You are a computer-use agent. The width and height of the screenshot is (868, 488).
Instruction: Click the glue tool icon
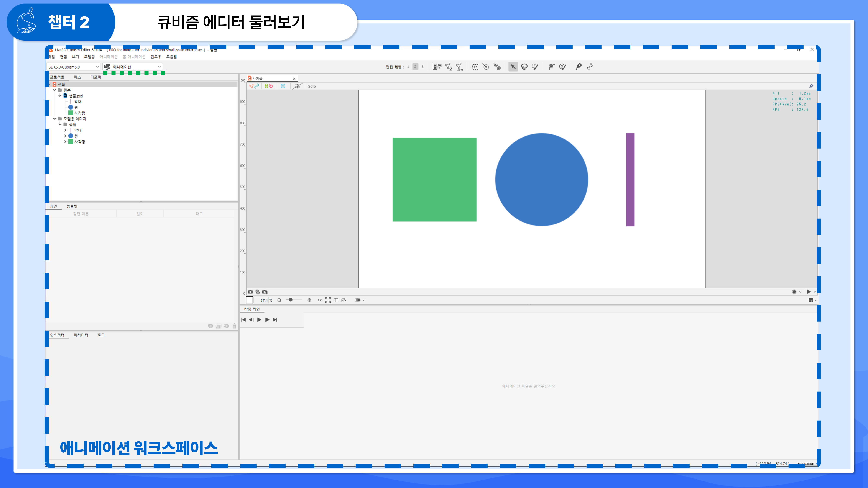click(589, 67)
